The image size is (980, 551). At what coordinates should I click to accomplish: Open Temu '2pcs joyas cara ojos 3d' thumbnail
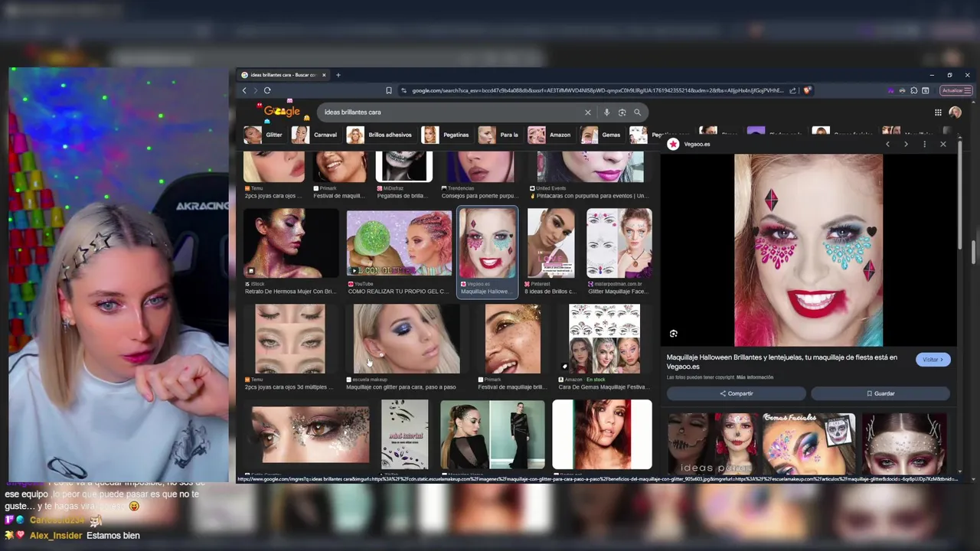[x=289, y=339]
